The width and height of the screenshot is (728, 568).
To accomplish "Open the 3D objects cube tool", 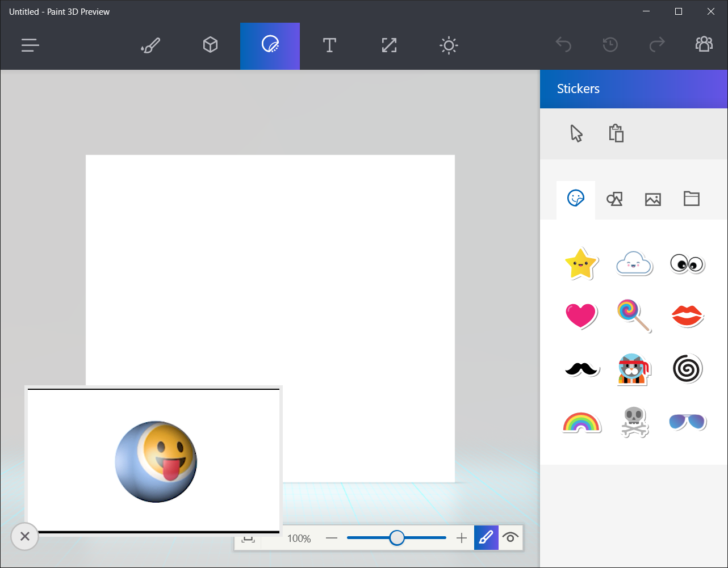I will tap(210, 45).
